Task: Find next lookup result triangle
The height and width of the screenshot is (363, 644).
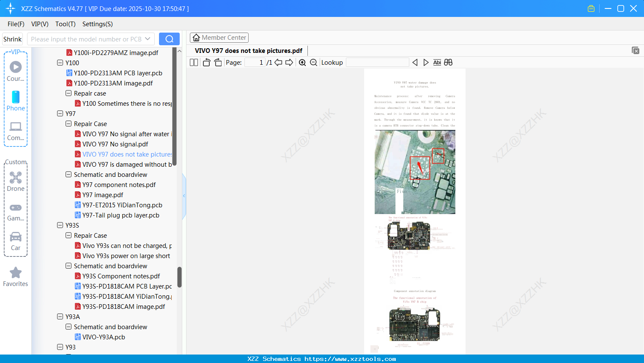Action: coord(426,63)
